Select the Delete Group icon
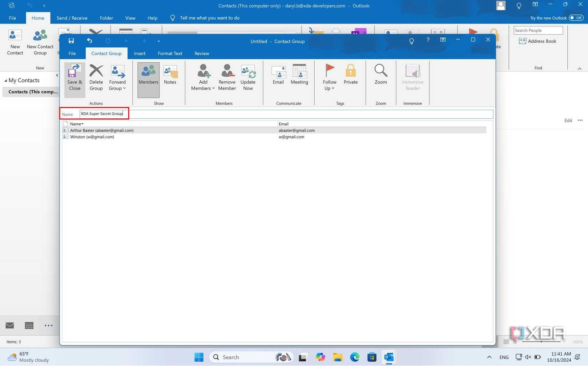Viewport: 588px width, 366px height. 96,77
